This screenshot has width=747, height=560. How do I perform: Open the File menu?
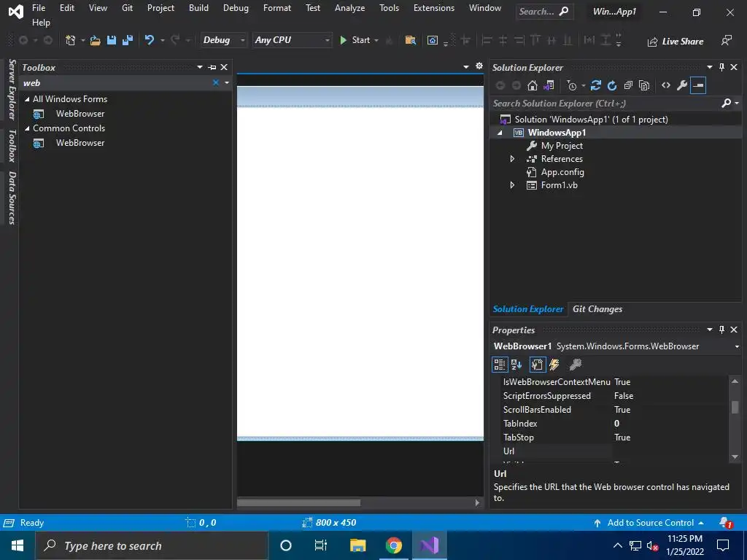click(x=39, y=8)
